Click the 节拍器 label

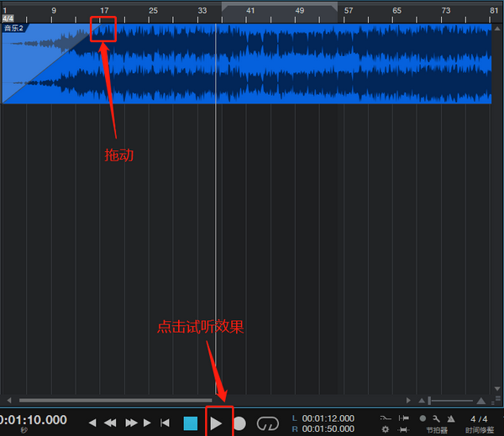pos(437,430)
